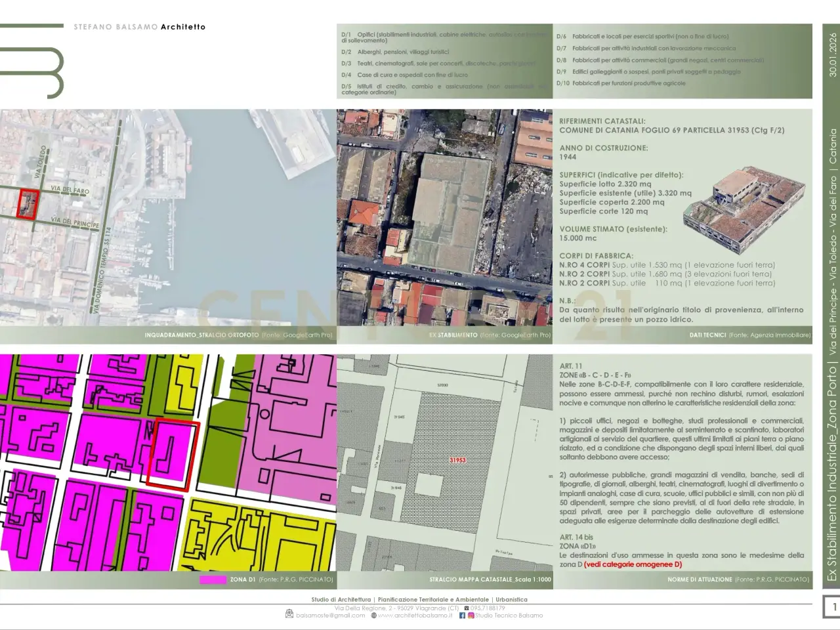Click the Instagram icon in the footer
The image size is (840, 630).
click(471, 616)
